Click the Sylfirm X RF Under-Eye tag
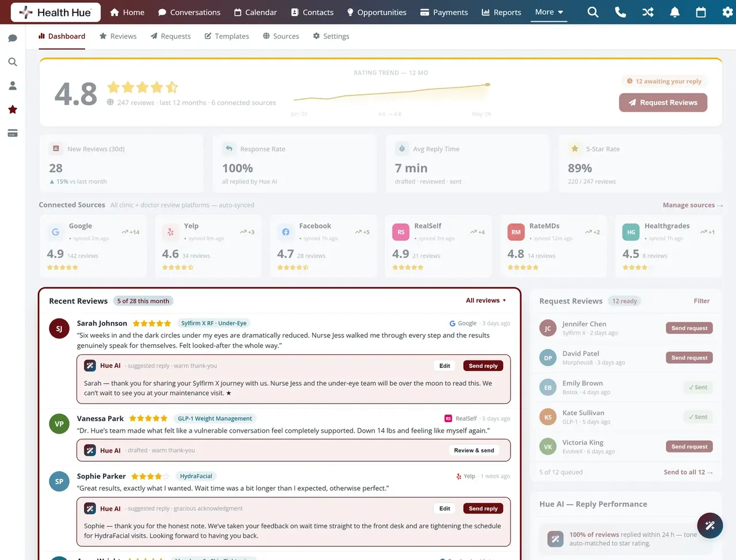The height and width of the screenshot is (560, 736). pos(214,323)
